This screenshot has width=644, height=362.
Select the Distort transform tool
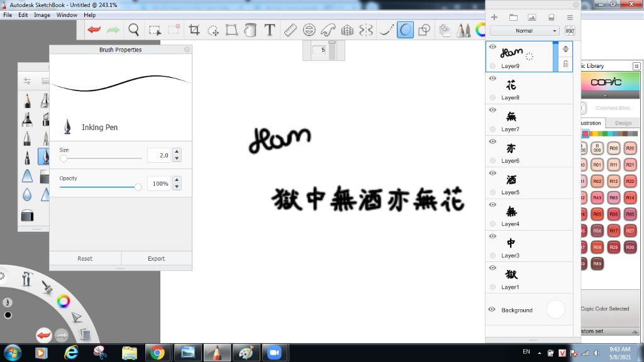pos(231,30)
